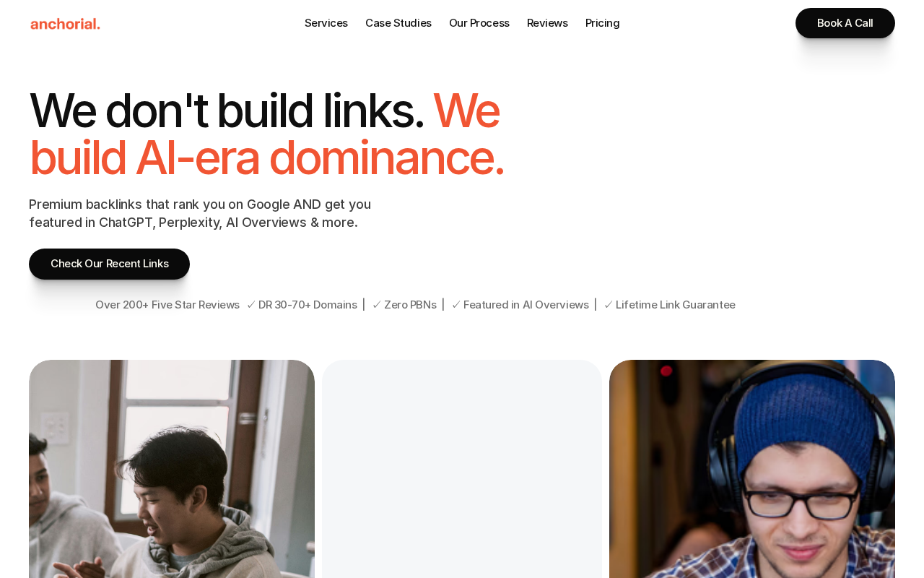The width and height of the screenshot is (924, 578).
Task: Click the Zero PBNs label
Action: tap(410, 305)
